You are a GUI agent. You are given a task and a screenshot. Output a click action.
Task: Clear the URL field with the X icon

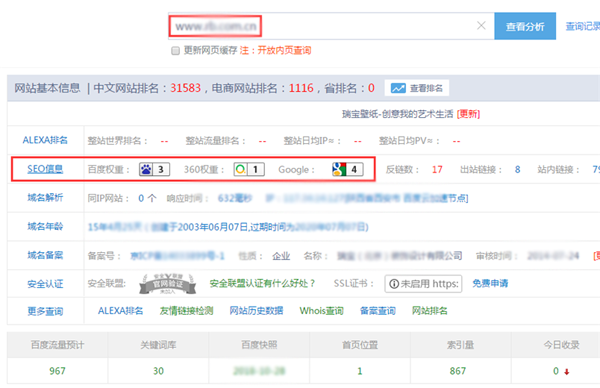(x=481, y=26)
